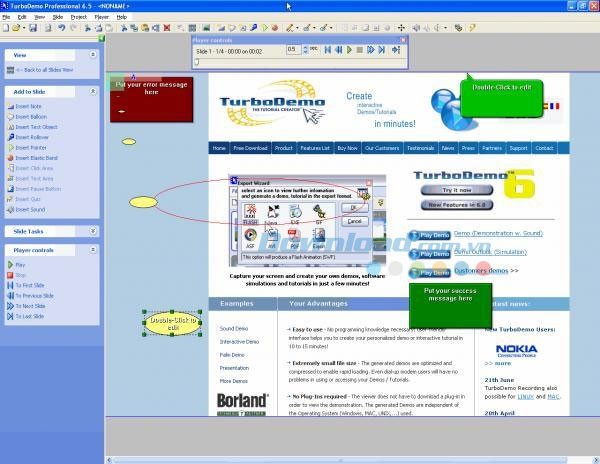
Task: Click the toolbar Elastic Band red ball icon
Action: pos(274,28)
